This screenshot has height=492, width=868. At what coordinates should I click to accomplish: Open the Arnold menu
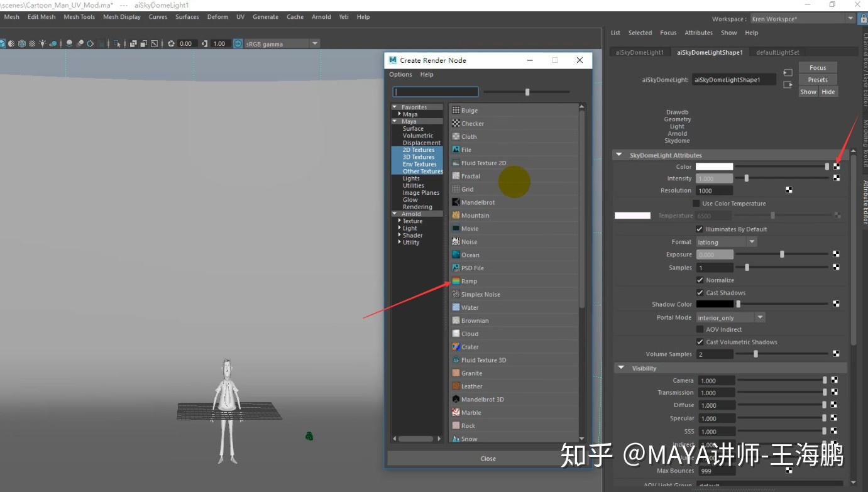[321, 17]
